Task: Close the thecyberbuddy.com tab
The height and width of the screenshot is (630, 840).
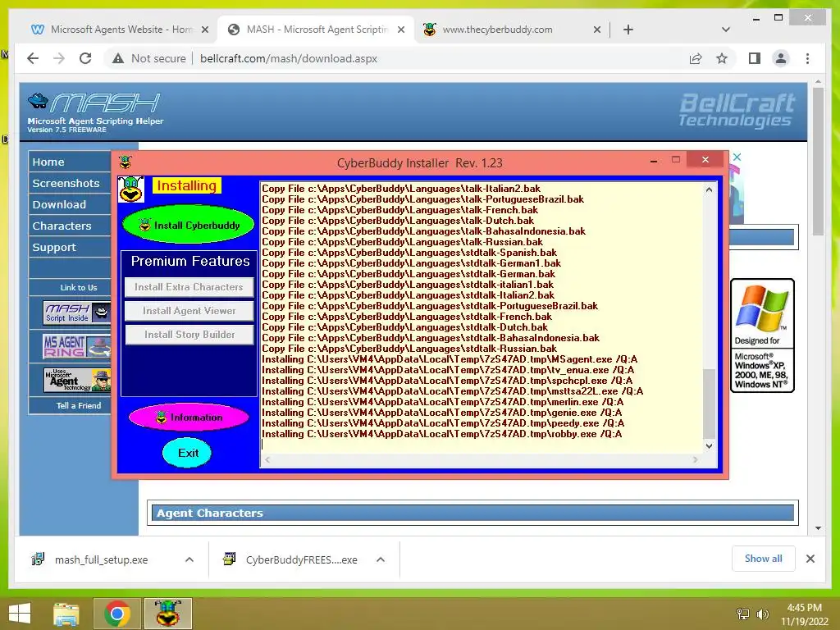Action: tap(597, 30)
